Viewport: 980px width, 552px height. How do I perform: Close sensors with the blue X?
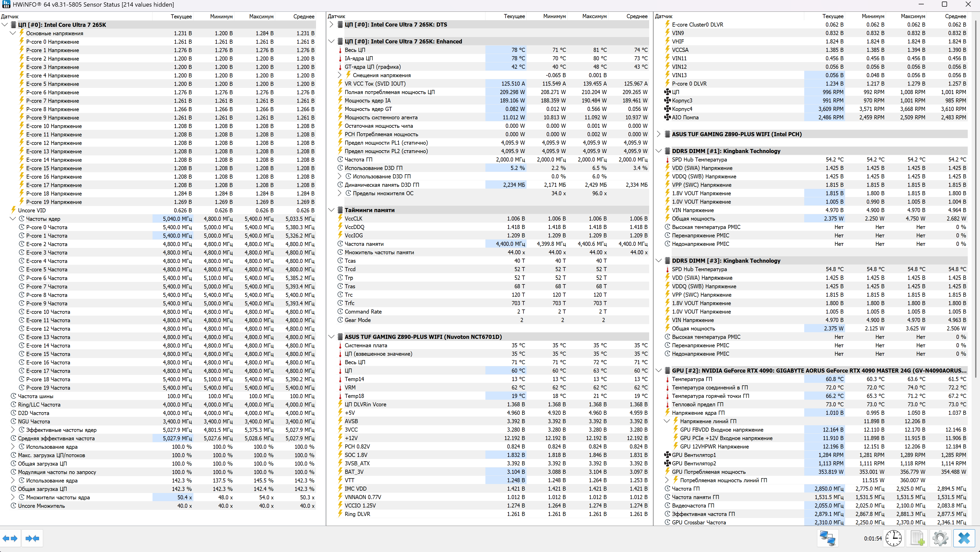964,538
